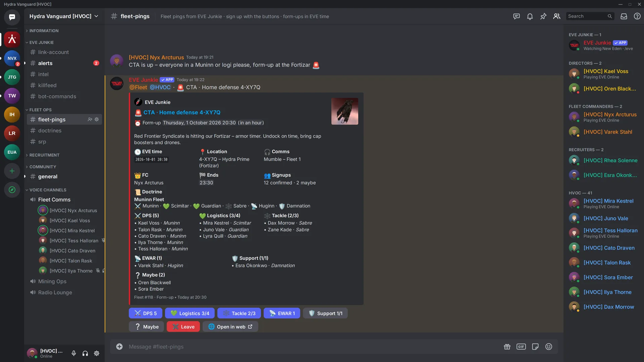Join the Mining Ops voice channel
Screen dimensions: 644x362
click(x=64, y=281)
